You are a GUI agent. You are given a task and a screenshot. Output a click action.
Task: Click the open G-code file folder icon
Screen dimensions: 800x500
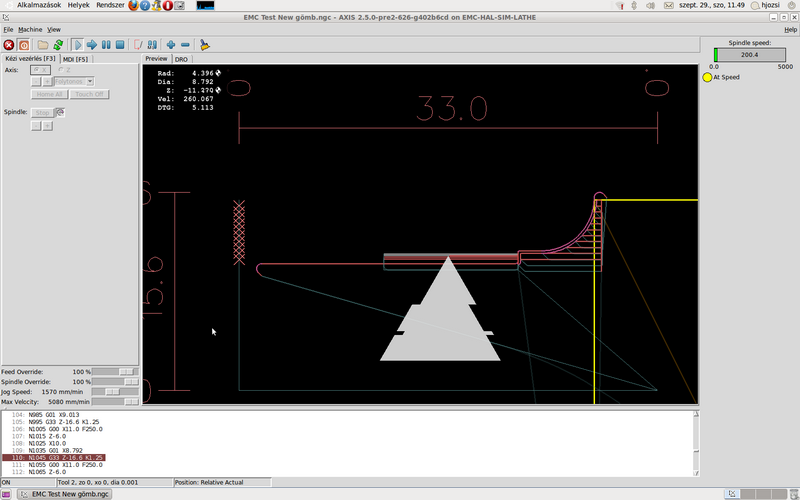click(43, 45)
